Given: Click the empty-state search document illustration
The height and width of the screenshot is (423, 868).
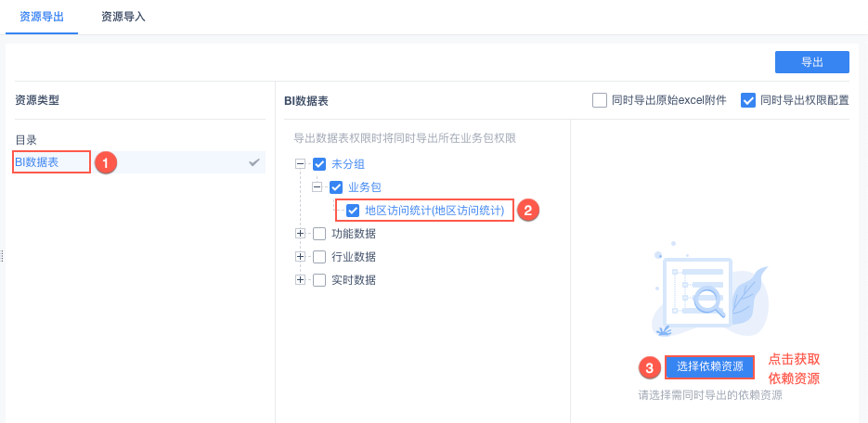Looking at the screenshot, I should pos(701,291).
